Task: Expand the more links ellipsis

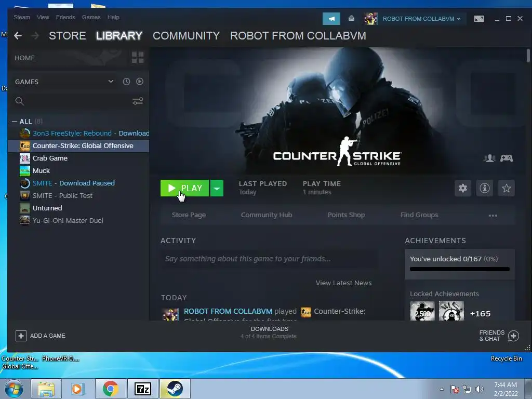Action: (x=493, y=216)
